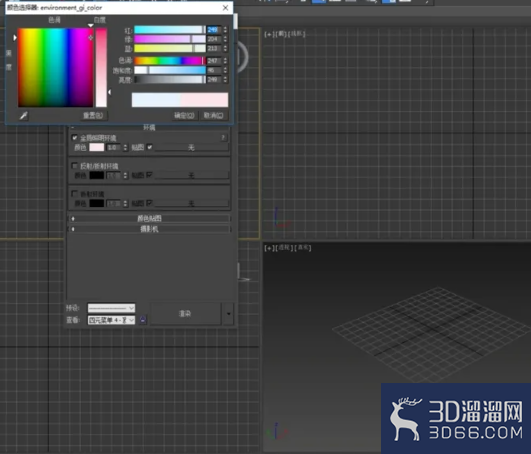Close the environment_gi_color color selector window
Image resolution: width=531 pixels, height=454 pixels.
[x=225, y=8]
